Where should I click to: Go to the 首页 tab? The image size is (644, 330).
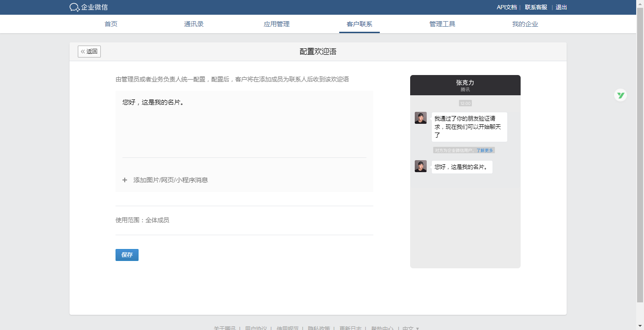[x=111, y=24]
